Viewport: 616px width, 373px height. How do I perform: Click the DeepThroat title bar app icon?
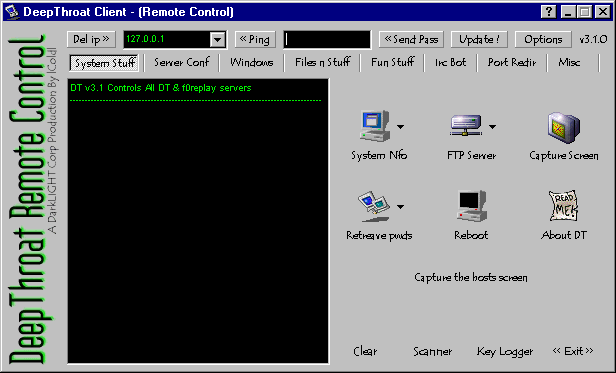click(13, 12)
